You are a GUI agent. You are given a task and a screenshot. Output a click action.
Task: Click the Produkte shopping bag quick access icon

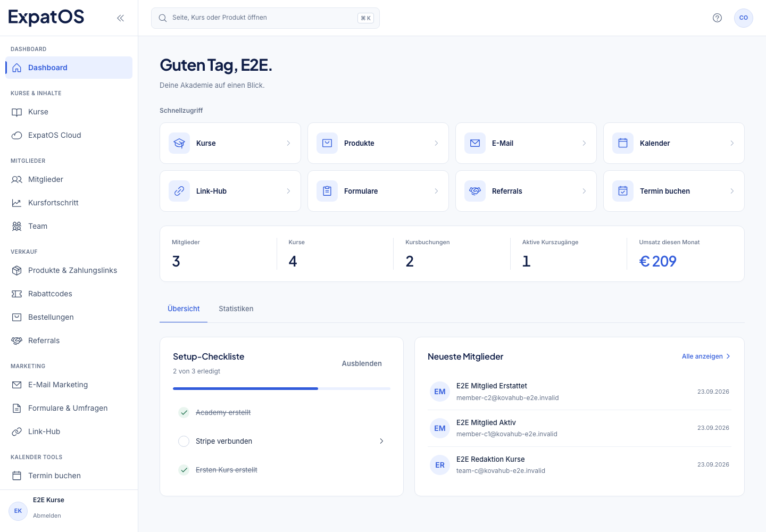point(327,143)
